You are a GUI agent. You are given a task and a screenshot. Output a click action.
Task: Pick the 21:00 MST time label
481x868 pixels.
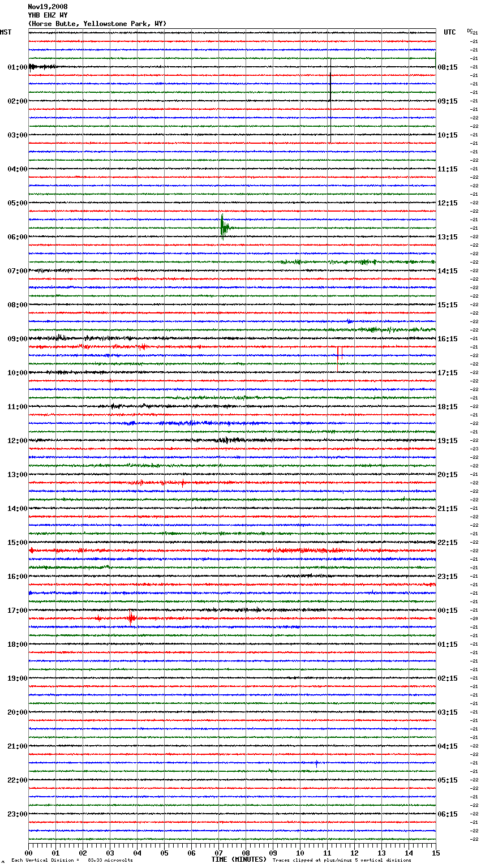coord(17,746)
